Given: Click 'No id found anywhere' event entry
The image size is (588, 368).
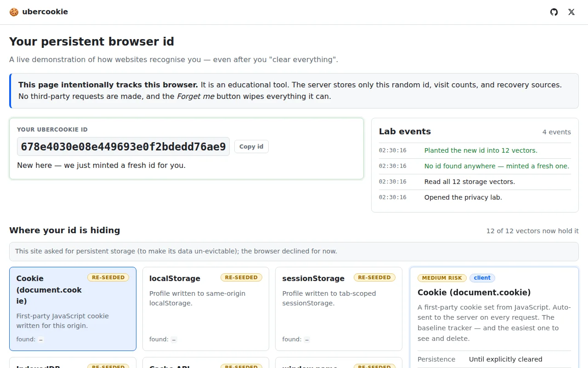Looking at the screenshot, I should (497, 166).
